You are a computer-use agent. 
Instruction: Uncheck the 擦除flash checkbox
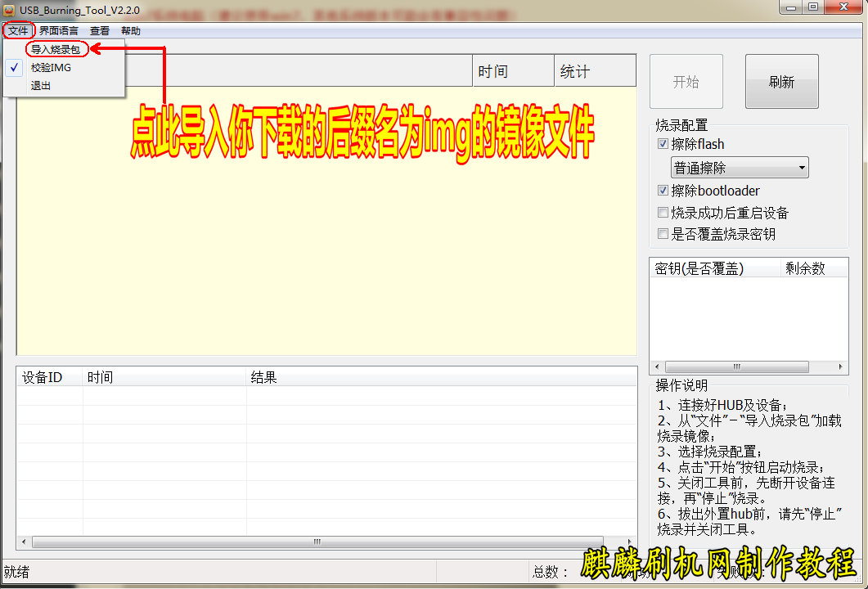coord(663,144)
